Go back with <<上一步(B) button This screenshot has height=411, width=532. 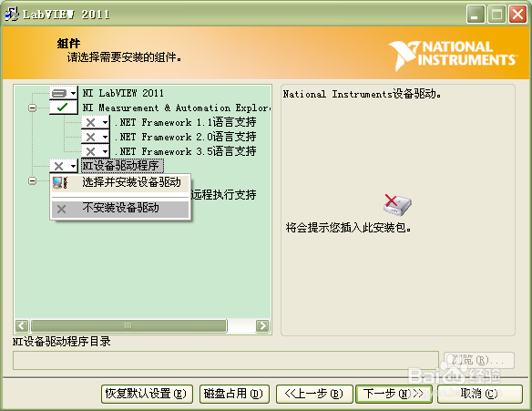314,394
